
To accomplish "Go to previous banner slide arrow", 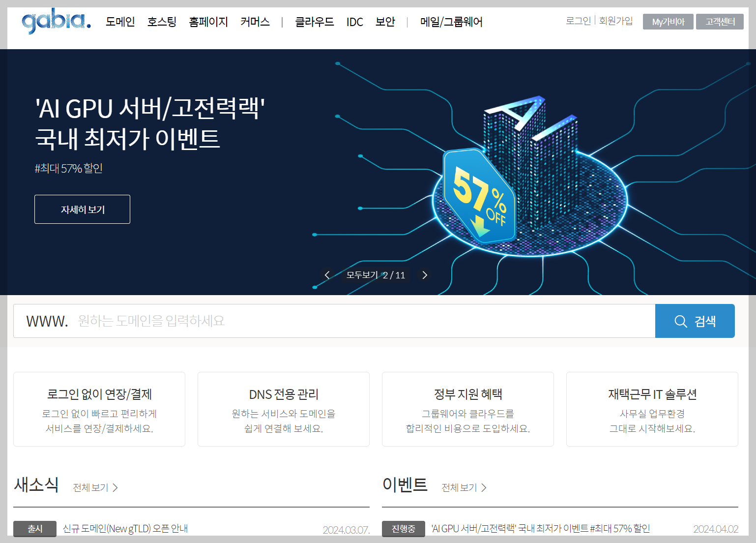I will click(327, 275).
